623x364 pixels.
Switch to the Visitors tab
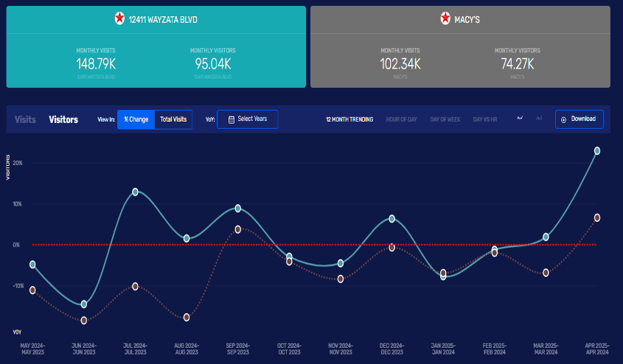(63, 119)
